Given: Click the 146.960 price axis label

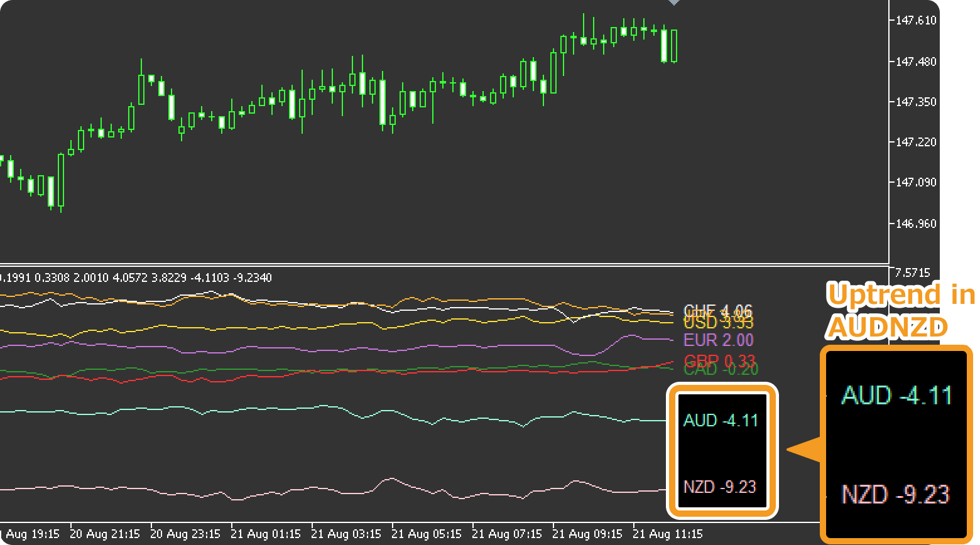Looking at the screenshot, I should [917, 224].
